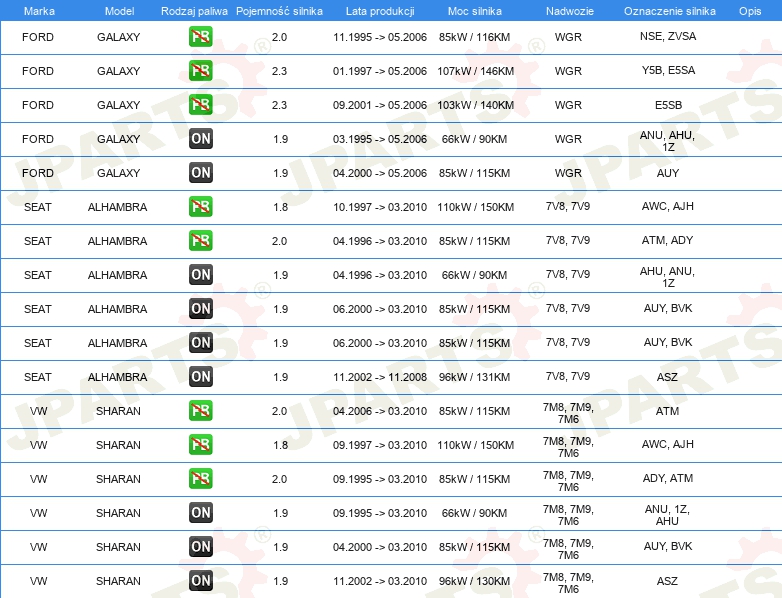Select the 96kW / 130KM power cell

474,581
